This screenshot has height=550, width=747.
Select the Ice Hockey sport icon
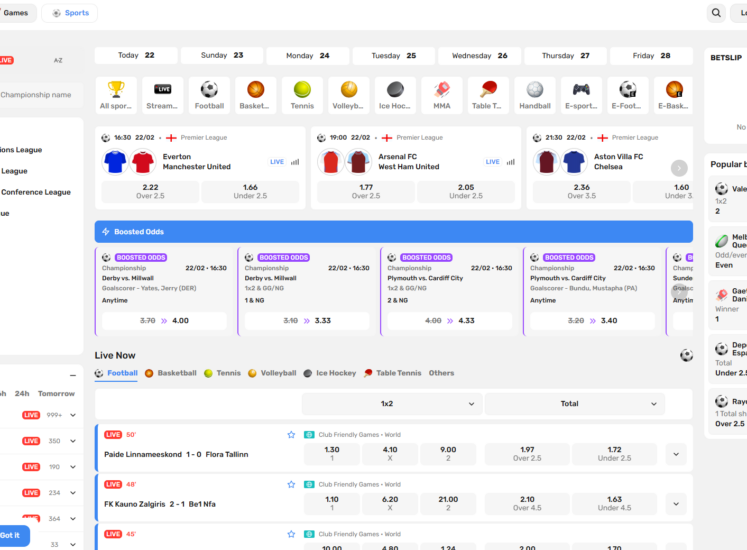[x=395, y=95]
